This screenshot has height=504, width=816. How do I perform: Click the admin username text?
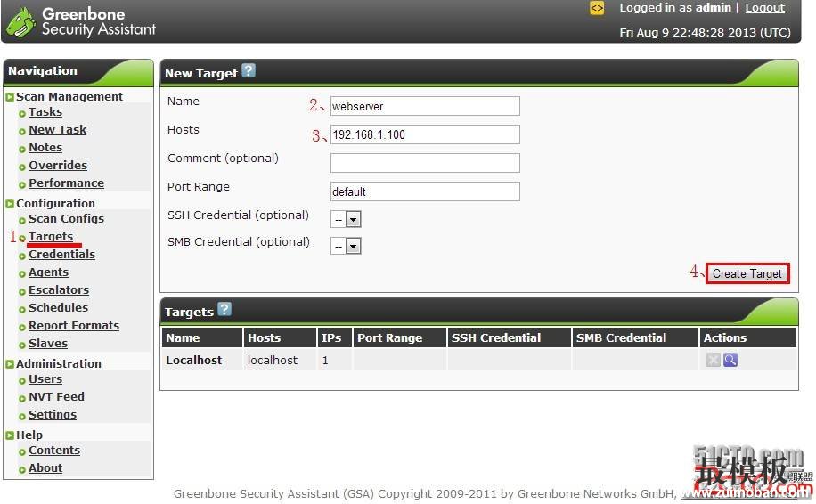point(713,8)
